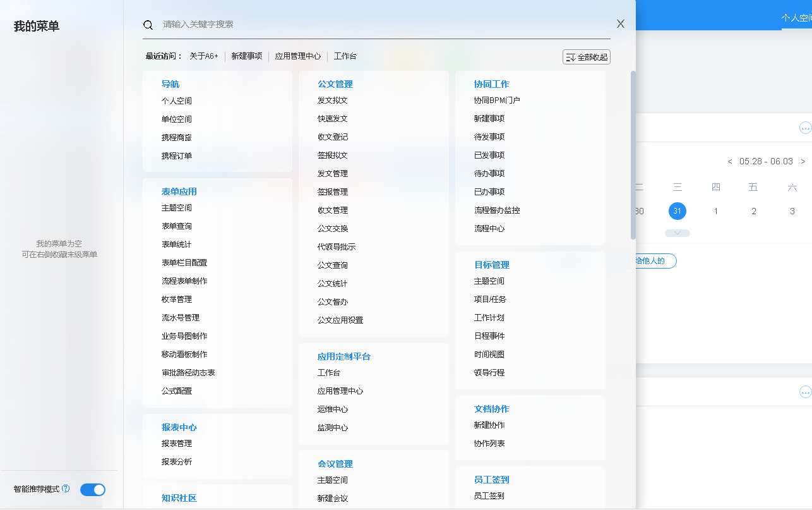Close the menu panel with X
Viewport: 812px width, 510px height.
click(x=621, y=24)
